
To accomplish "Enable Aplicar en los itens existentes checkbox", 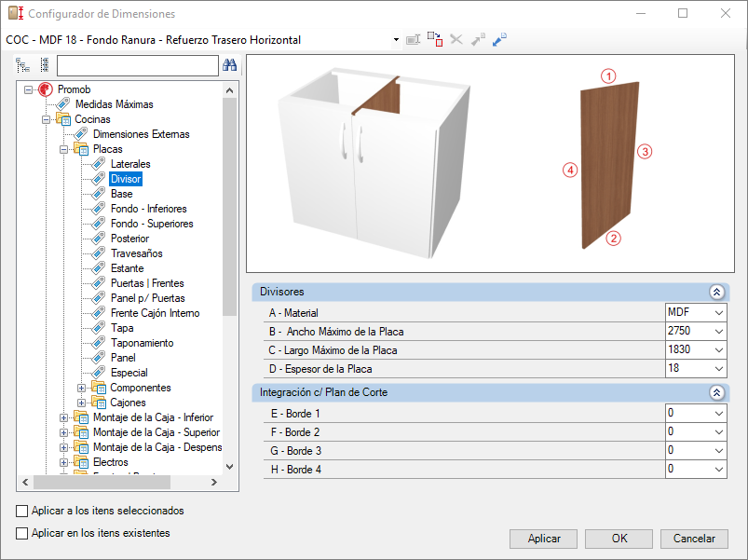I will (22, 533).
